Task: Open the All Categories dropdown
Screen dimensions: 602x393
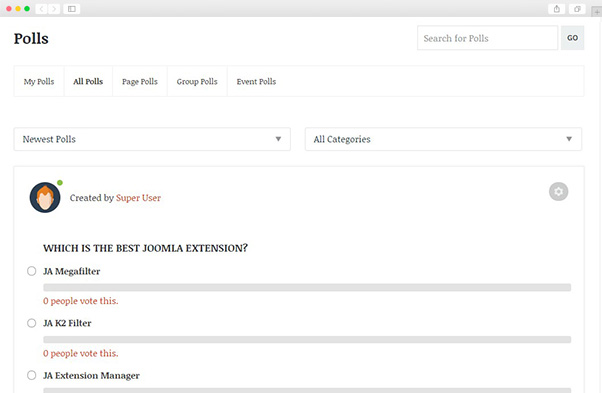Action: [x=443, y=139]
